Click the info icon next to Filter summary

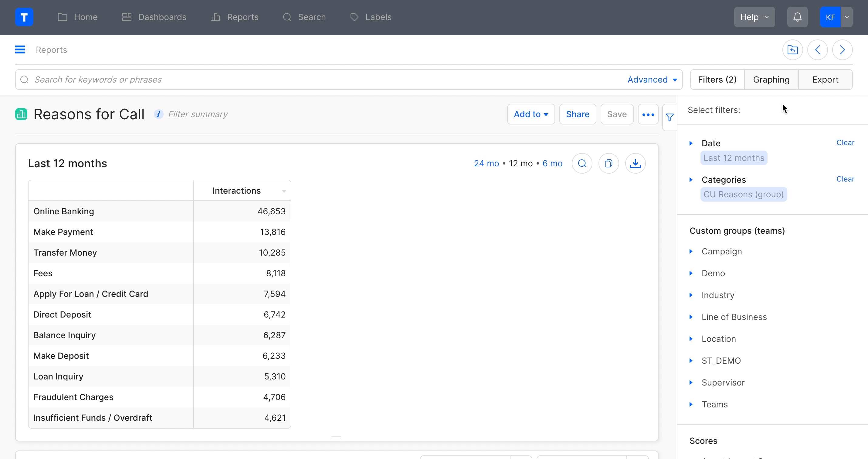158,114
